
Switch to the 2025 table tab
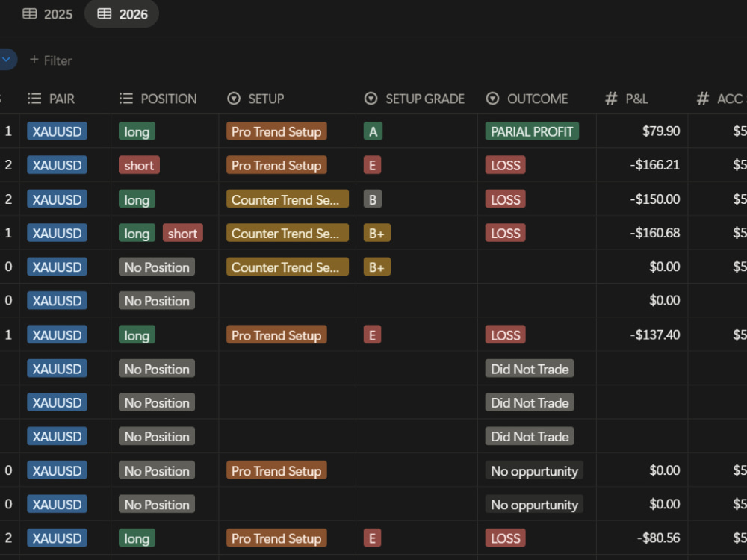[48, 14]
